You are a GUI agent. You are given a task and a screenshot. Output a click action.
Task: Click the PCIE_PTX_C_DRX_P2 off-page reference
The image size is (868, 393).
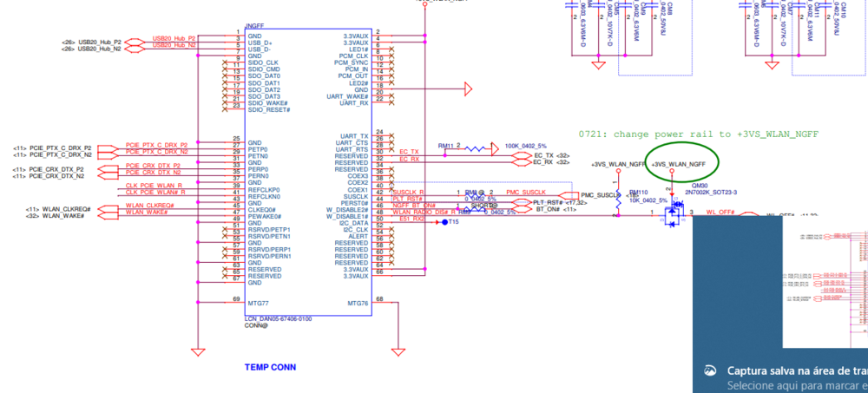tap(59, 147)
